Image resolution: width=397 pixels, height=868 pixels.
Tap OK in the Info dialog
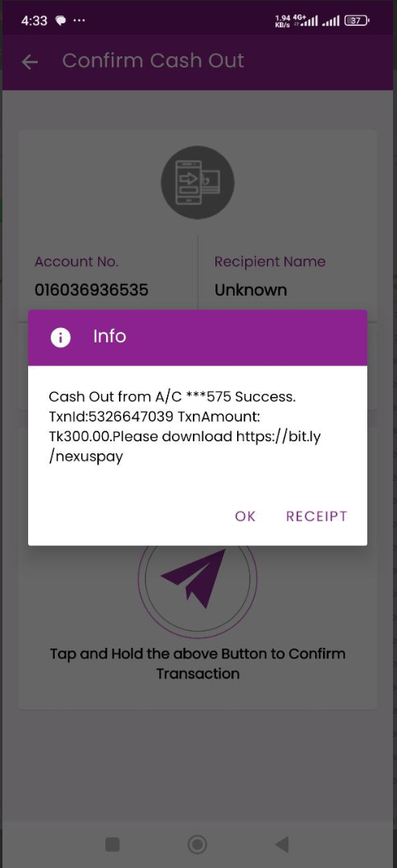click(245, 516)
